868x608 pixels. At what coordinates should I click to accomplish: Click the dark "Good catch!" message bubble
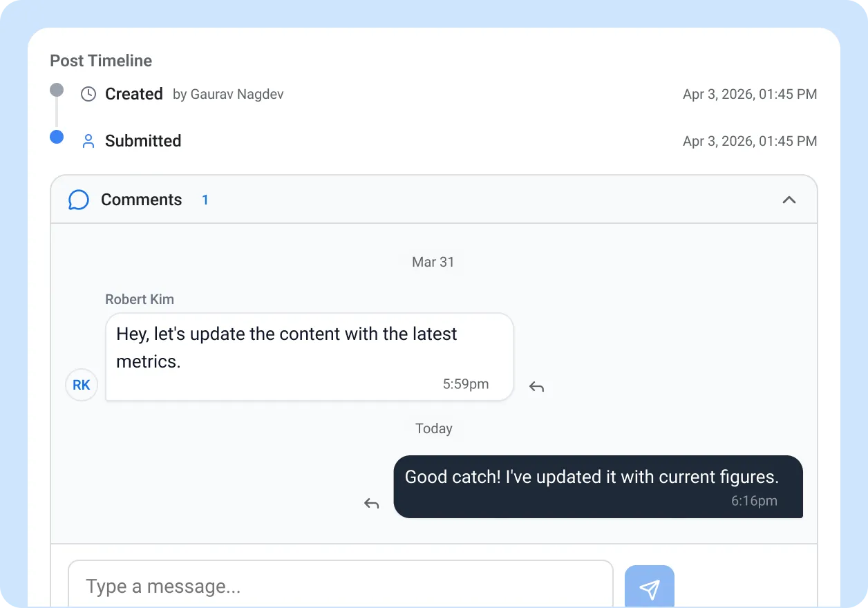coord(598,486)
